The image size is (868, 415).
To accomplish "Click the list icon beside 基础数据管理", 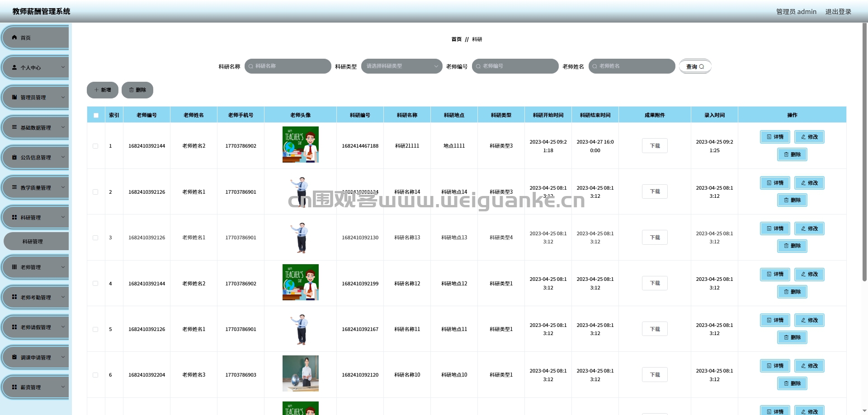I will coord(14,127).
